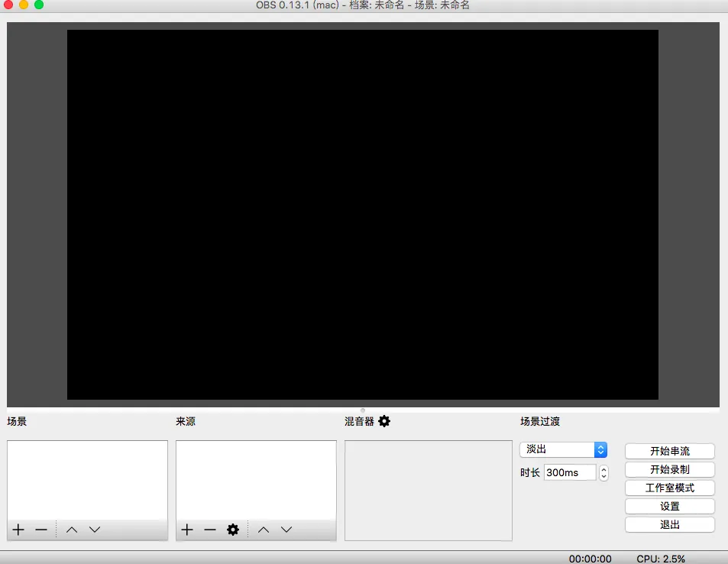The height and width of the screenshot is (564, 728).
Task: Click the 开始串流 button to start streaming
Action: (x=669, y=451)
